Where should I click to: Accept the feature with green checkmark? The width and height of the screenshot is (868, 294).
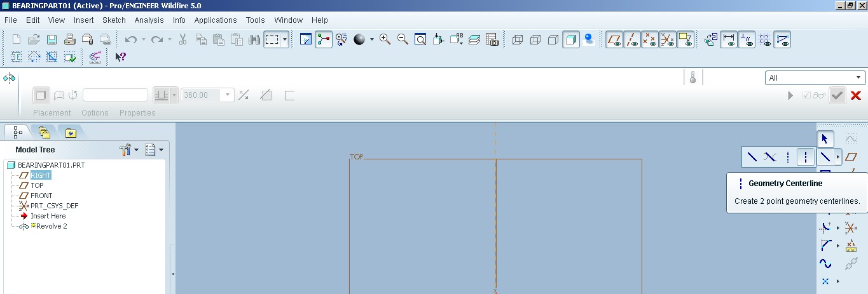coord(837,95)
